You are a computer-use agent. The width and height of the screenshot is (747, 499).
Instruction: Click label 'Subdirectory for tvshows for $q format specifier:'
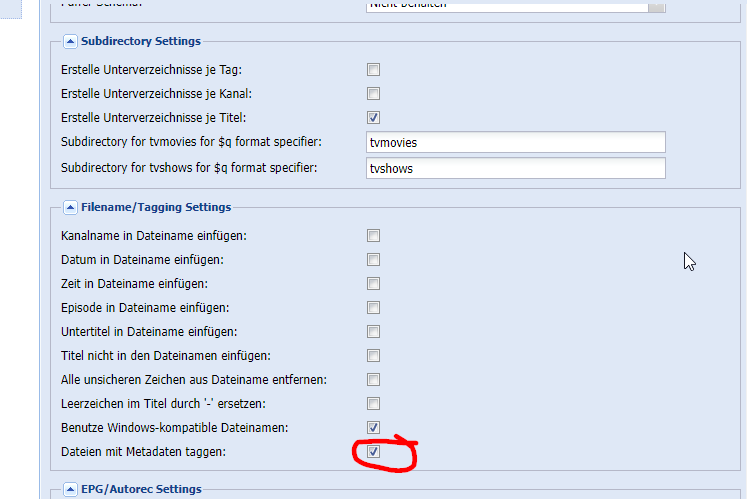189,168
